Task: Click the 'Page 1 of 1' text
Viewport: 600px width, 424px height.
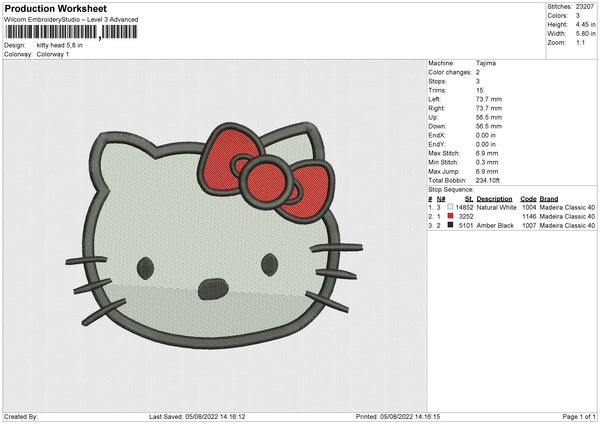Action: (579, 416)
